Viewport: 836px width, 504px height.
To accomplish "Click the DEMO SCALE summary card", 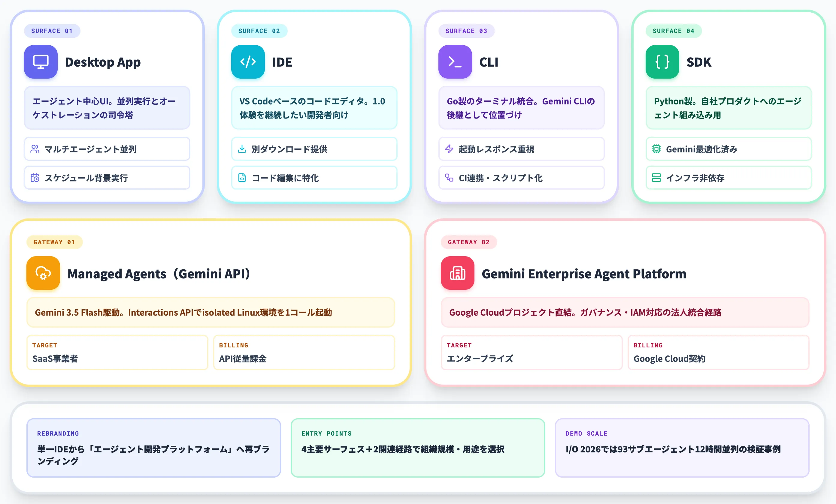I will click(x=682, y=448).
